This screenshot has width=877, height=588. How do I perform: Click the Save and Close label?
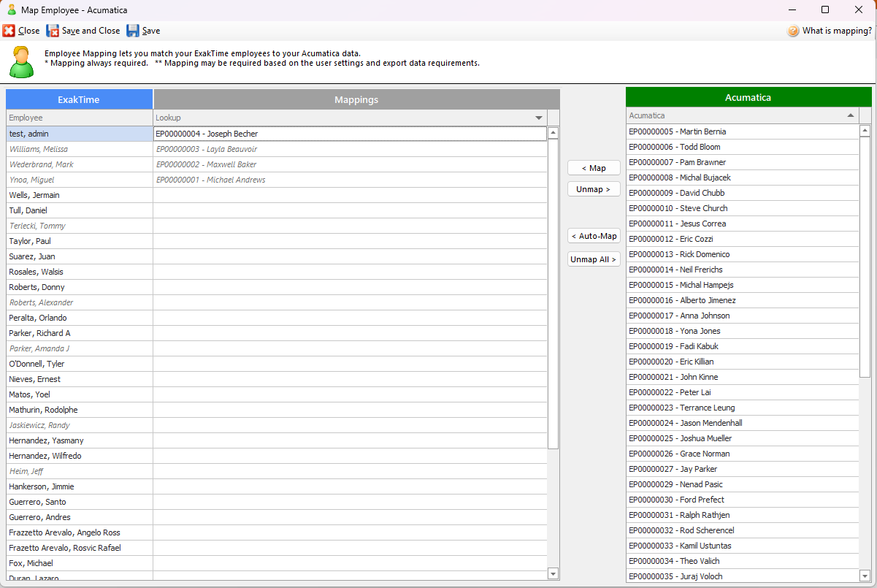pos(91,31)
